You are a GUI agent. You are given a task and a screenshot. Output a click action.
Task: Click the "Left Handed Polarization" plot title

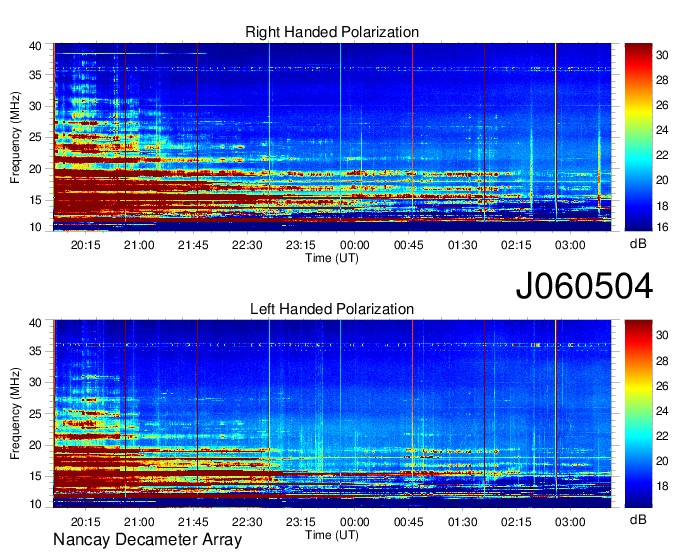[332, 309]
